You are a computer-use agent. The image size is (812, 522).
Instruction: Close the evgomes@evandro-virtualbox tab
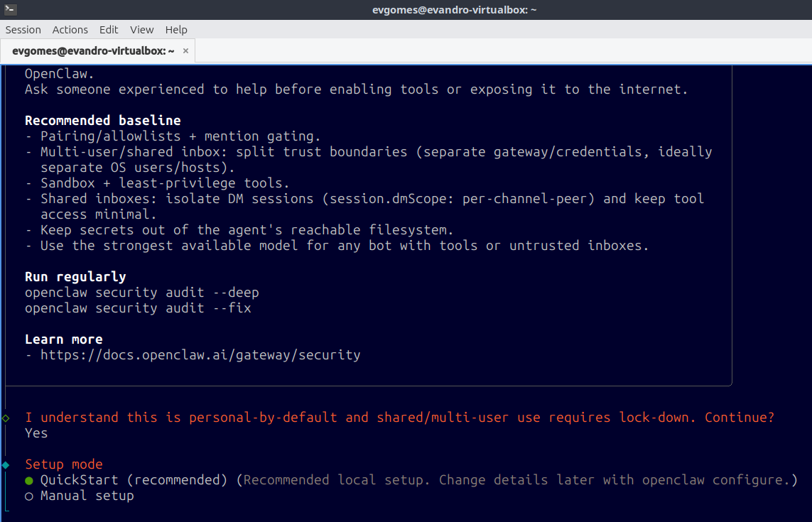point(185,50)
